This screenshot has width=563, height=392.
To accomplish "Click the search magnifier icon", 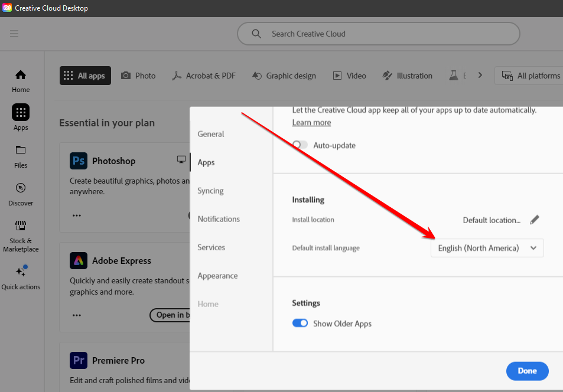I will (256, 34).
